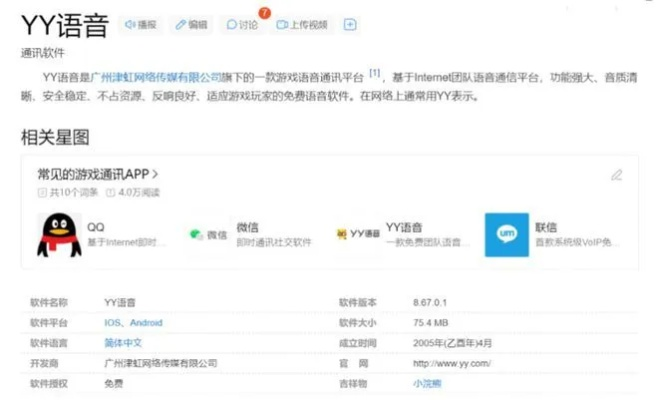Viewport: 658px width, 400px height.
Task: Expand the 常见的游戏通讯APP heading chevron
Action: click(155, 174)
